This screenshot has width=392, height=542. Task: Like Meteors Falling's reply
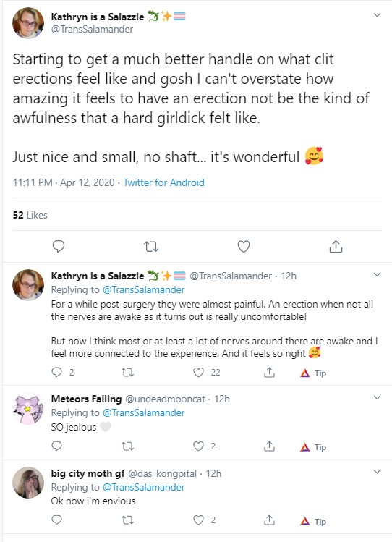point(198,446)
